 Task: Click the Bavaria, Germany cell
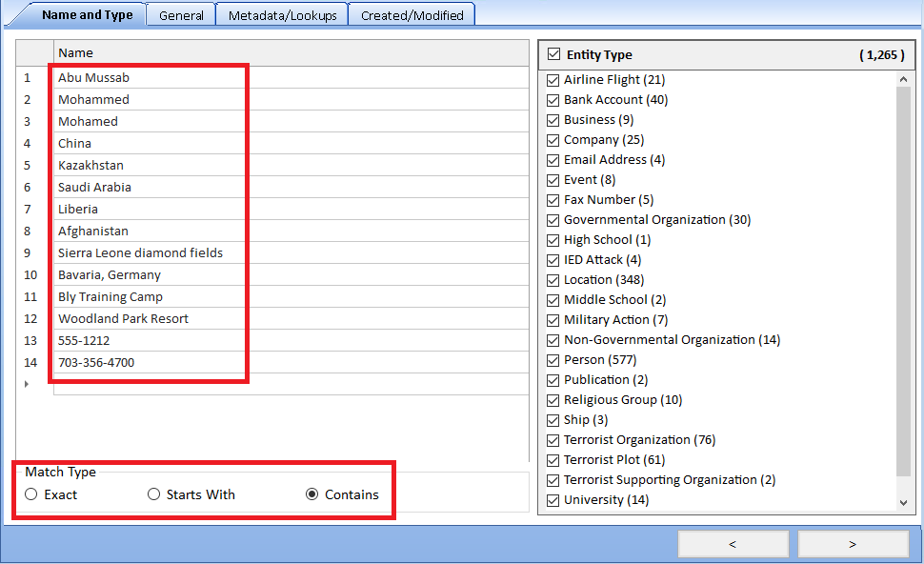tap(291, 274)
